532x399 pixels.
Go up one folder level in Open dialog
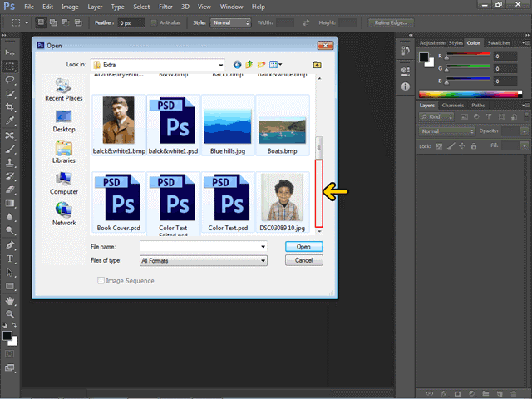(249, 65)
